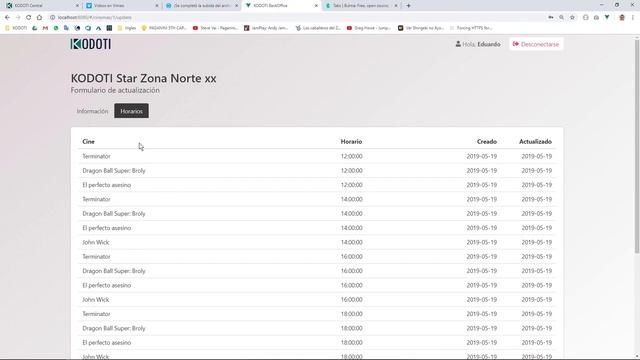Click John Wick in the 16:00:00 row
640x360 pixels.
click(96, 300)
